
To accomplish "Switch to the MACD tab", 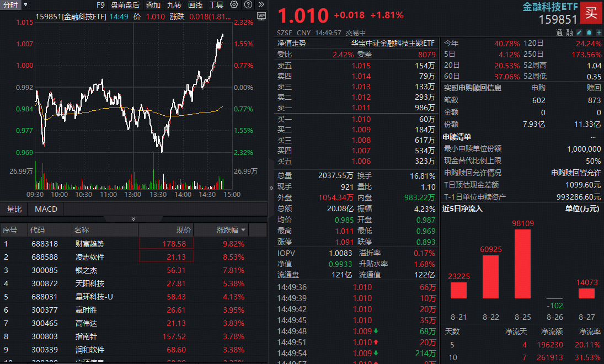I will pyautogui.click(x=45, y=210).
